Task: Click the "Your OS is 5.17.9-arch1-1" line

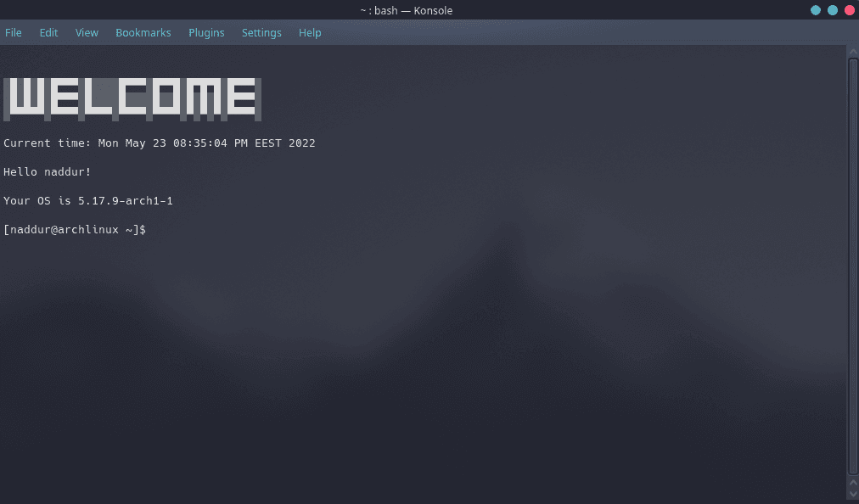Action: (x=88, y=201)
